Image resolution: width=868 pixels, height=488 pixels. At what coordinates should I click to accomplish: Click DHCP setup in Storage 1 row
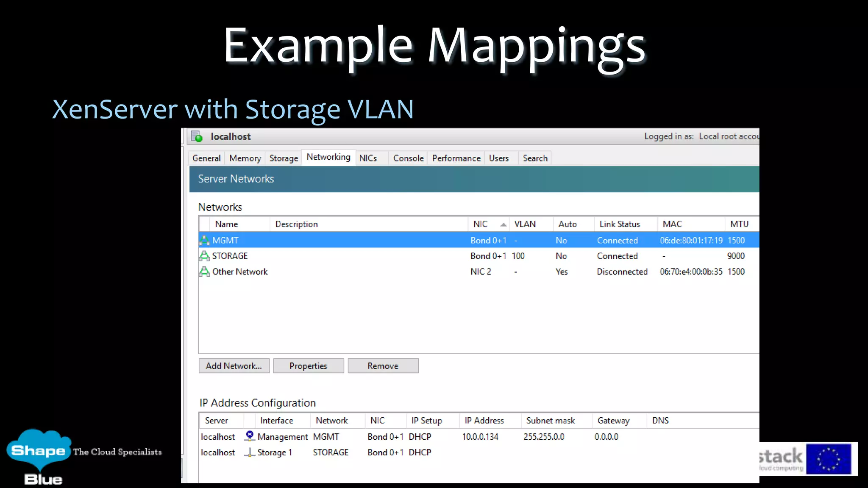click(420, 452)
